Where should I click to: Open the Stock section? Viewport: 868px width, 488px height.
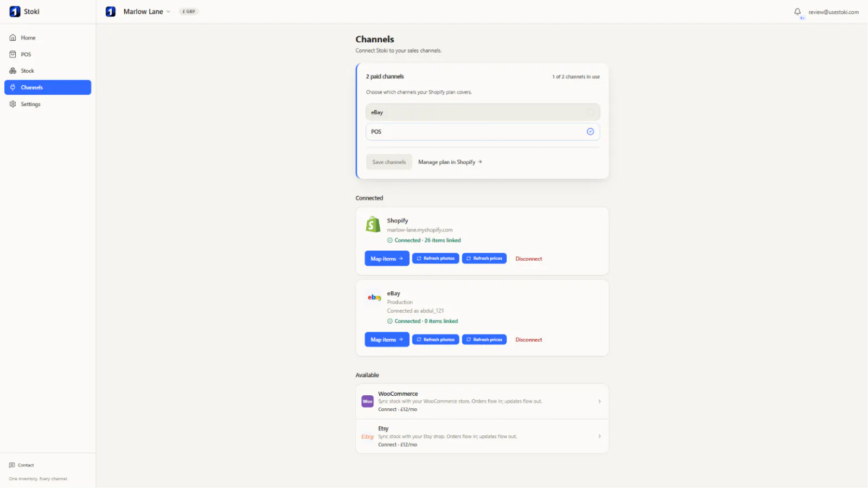[48, 71]
